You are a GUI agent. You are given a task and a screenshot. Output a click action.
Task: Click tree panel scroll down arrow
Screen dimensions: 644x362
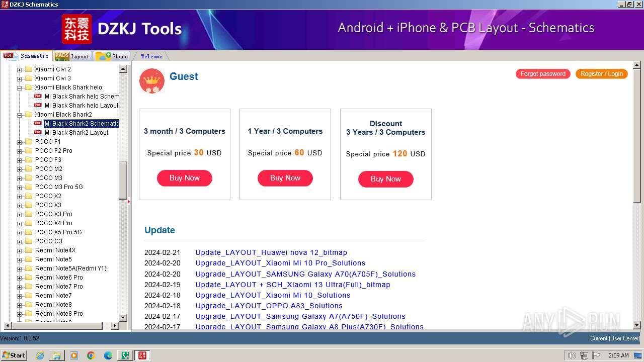pyautogui.click(x=123, y=317)
